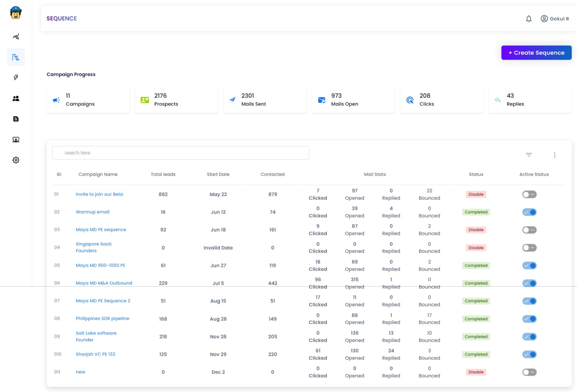Select the Mails Open stat card
The image size is (577, 392).
353,100
